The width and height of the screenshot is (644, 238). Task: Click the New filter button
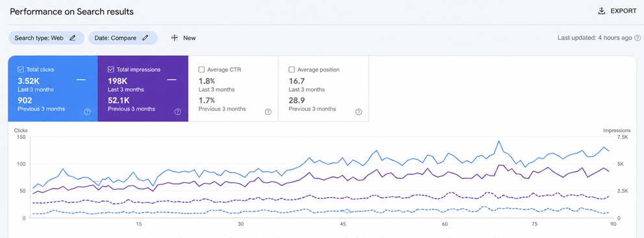tap(183, 38)
